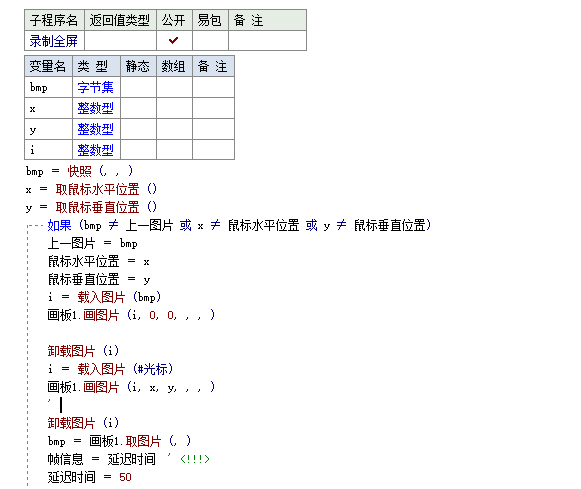Click the 取图片 method call
Viewport: 581px width, 489px height.
pos(143,441)
